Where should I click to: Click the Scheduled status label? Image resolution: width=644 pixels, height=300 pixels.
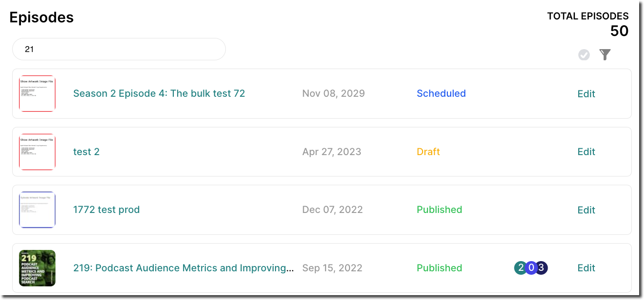(441, 93)
